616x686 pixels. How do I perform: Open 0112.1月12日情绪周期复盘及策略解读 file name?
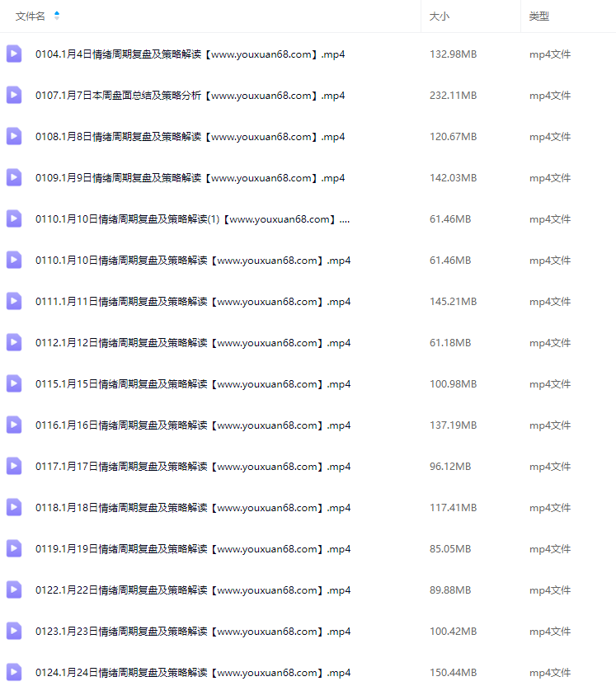tap(193, 342)
